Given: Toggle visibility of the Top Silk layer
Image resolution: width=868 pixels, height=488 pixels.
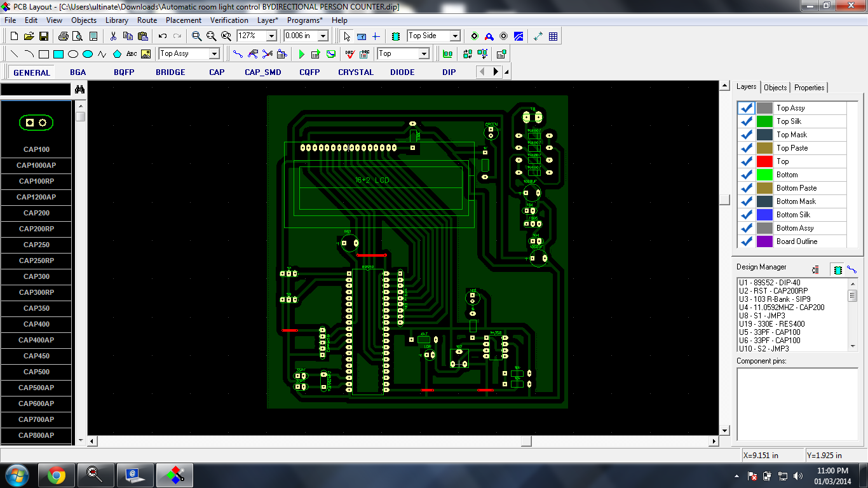Looking at the screenshot, I should pos(747,121).
